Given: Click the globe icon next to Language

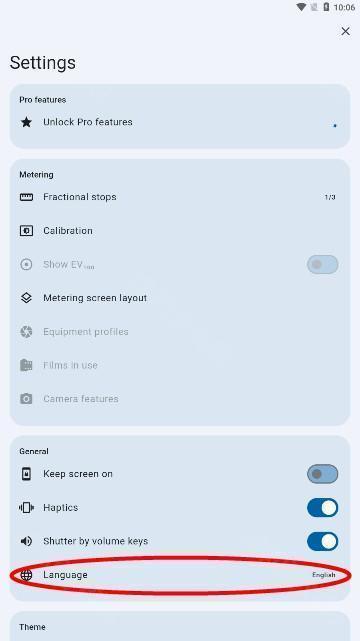Looking at the screenshot, I should 26,575.
